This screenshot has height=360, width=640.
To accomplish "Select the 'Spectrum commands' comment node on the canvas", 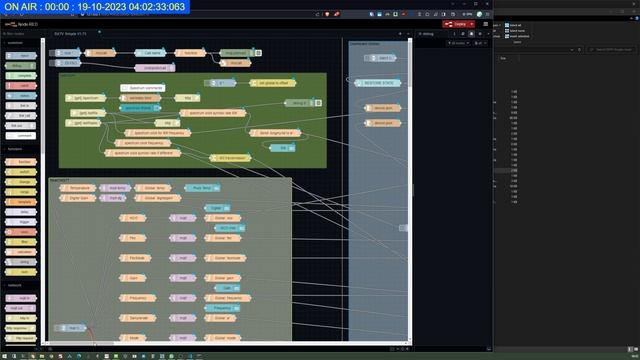I will click(143, 88).
